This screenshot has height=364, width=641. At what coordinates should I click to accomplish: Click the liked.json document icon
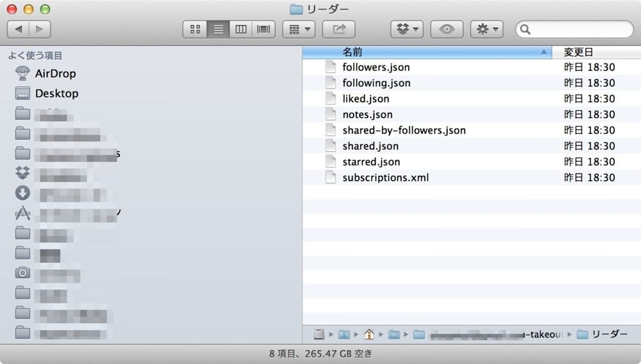(331, 99)
